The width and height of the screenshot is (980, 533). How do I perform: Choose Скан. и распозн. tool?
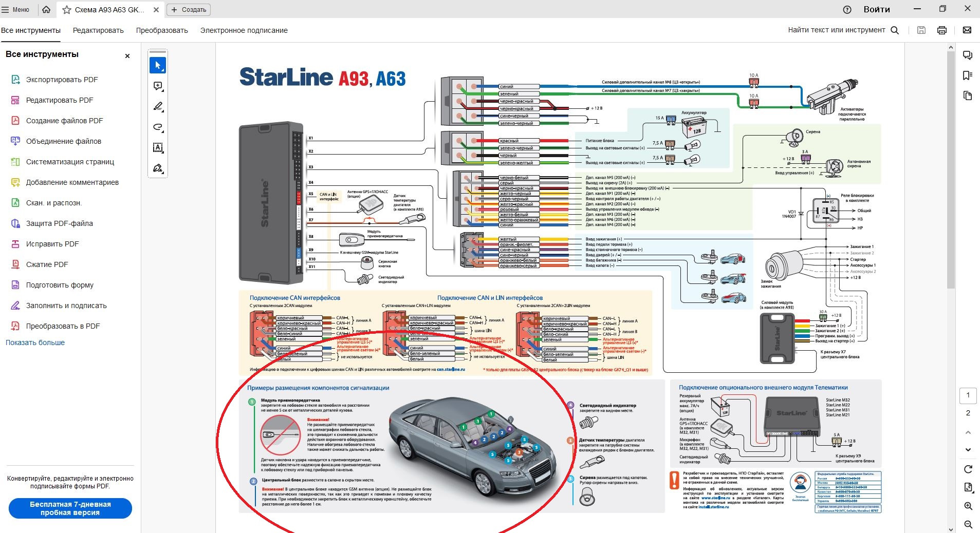point(54,203)
